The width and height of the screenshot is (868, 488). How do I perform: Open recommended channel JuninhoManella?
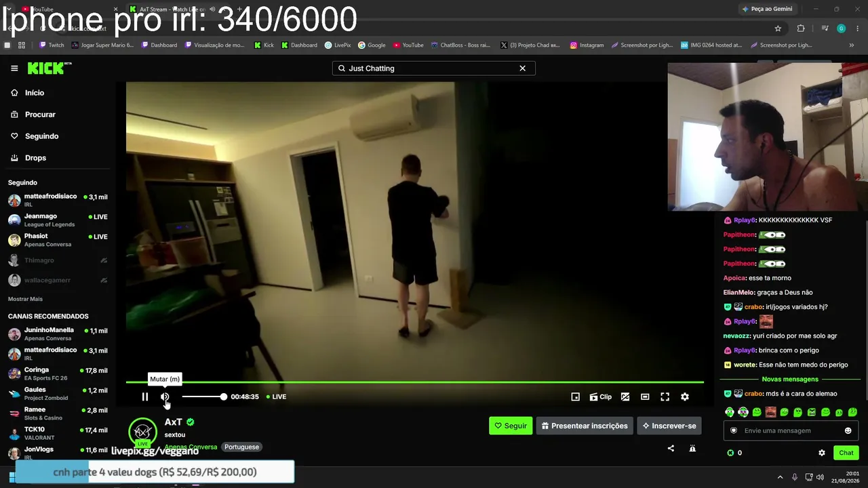pos(58,333)
